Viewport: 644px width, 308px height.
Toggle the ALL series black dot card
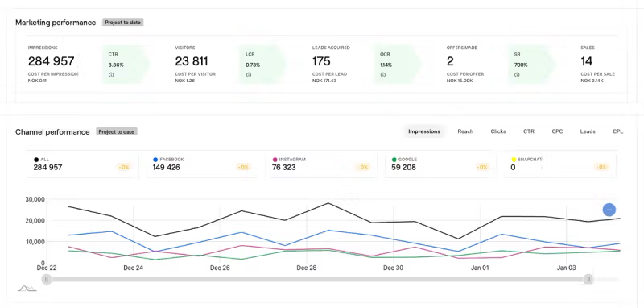81,166
